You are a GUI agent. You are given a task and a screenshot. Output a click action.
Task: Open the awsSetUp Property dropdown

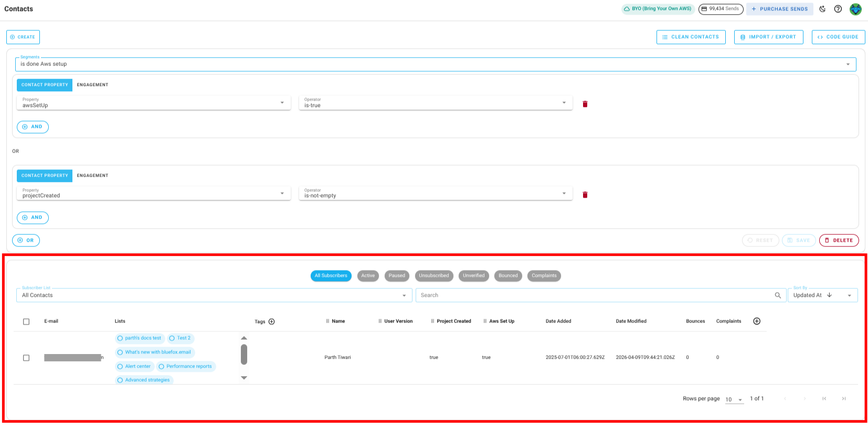tap(154, 103)
